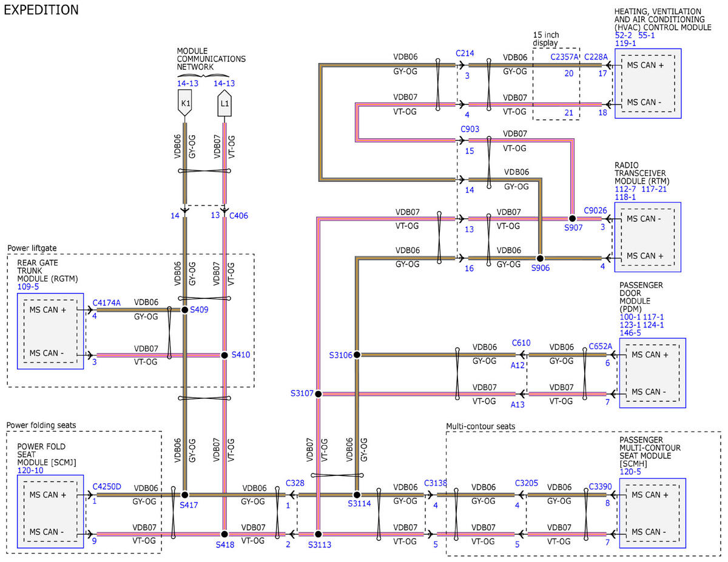Open the 14-13 reference above connector K1
Screen dimensions: 728x562
click(187, 83)
